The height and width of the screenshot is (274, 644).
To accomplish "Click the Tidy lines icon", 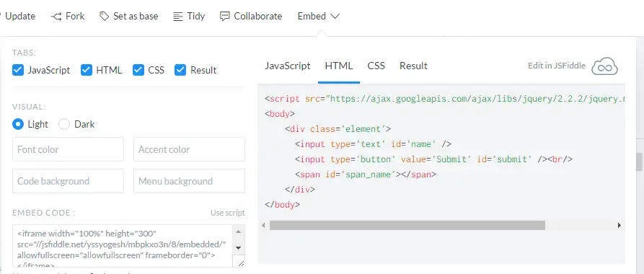I will [x=177, y=17].
